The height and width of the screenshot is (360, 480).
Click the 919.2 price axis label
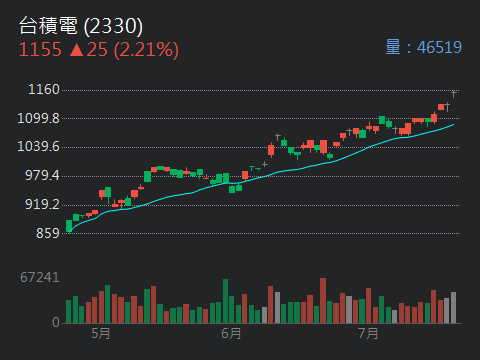(42, 204)
